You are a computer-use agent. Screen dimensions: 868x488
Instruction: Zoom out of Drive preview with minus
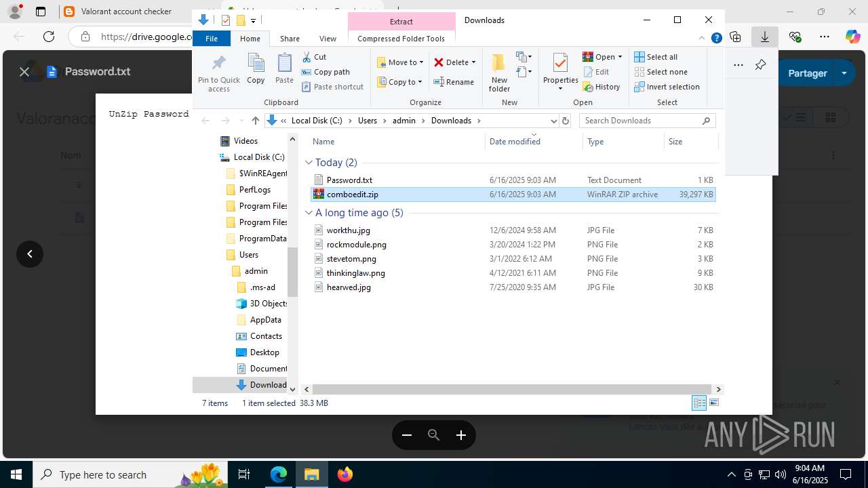(x=407, y=435)
